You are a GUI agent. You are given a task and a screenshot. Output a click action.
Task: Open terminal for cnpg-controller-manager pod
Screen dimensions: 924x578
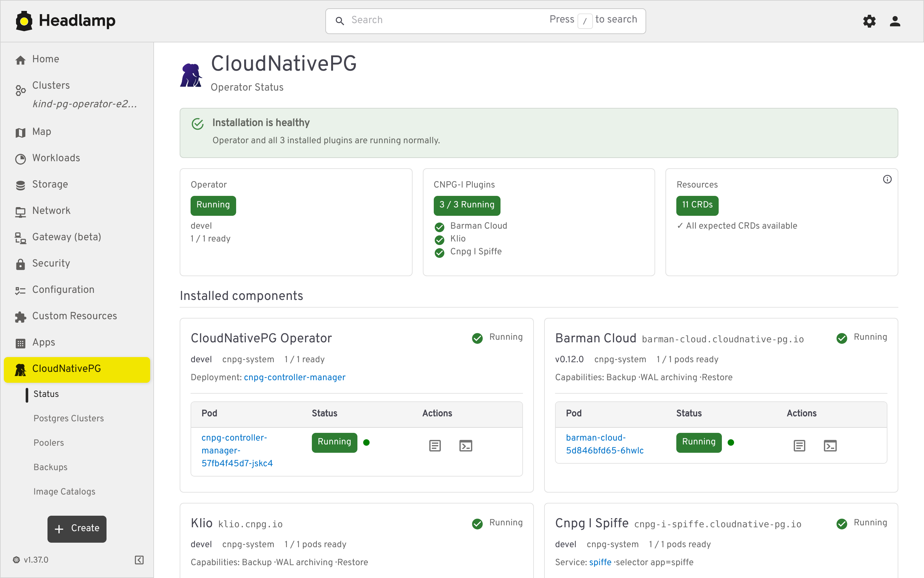pyautogui.click(x=466, y=445)
